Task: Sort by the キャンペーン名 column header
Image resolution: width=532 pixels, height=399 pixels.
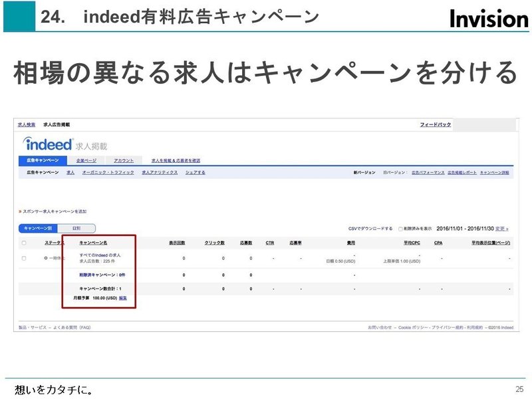Action: point(93,243)
